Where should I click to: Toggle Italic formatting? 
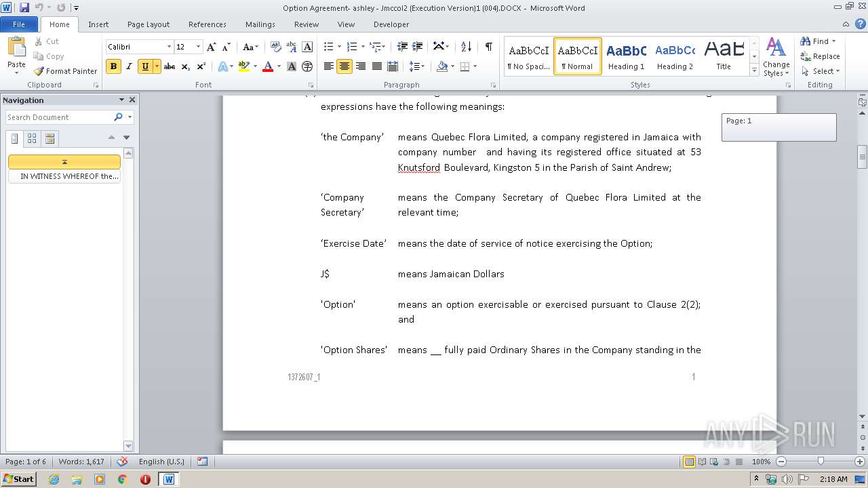pos(129,66)
